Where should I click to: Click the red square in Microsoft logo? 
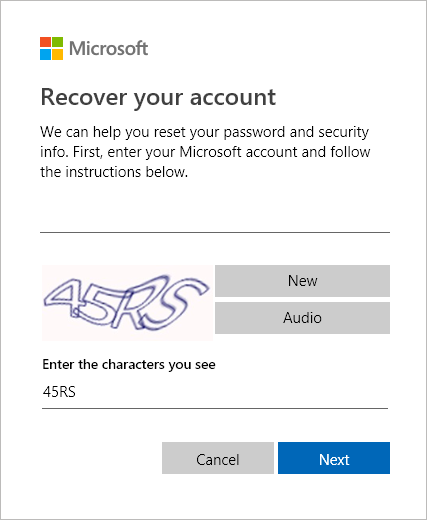45,42
